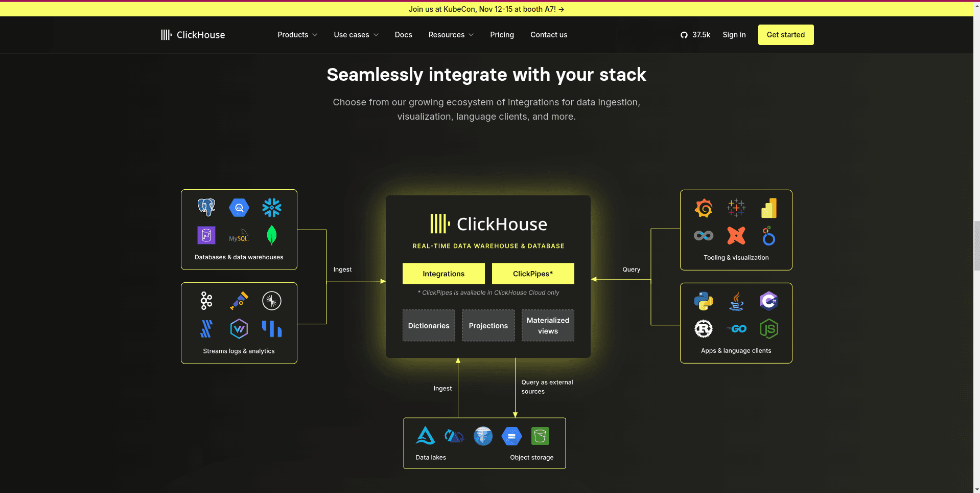The image size is (980, 493).
Task: Click the yellow ClickPipes button
Action: pyautogui.click(x=533, y=274)
